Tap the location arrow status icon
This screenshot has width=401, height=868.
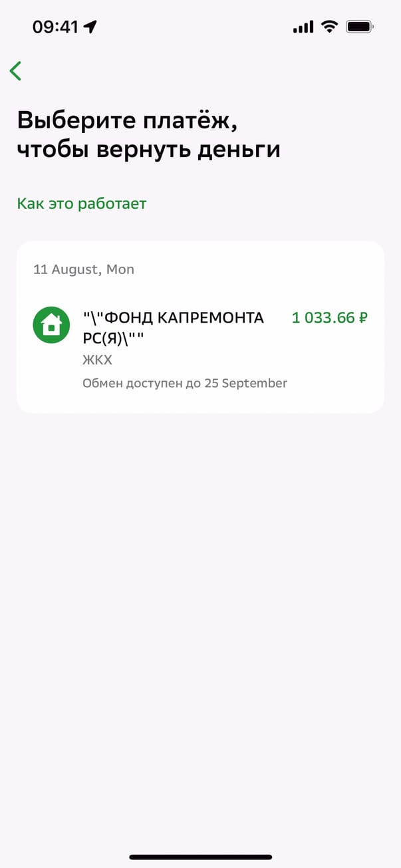click(90, 27)
